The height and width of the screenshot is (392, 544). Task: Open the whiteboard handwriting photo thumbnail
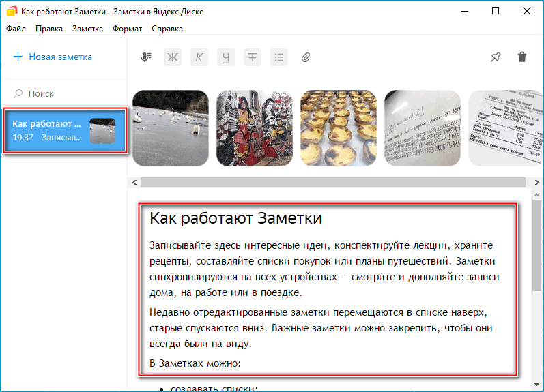(423, 128)
